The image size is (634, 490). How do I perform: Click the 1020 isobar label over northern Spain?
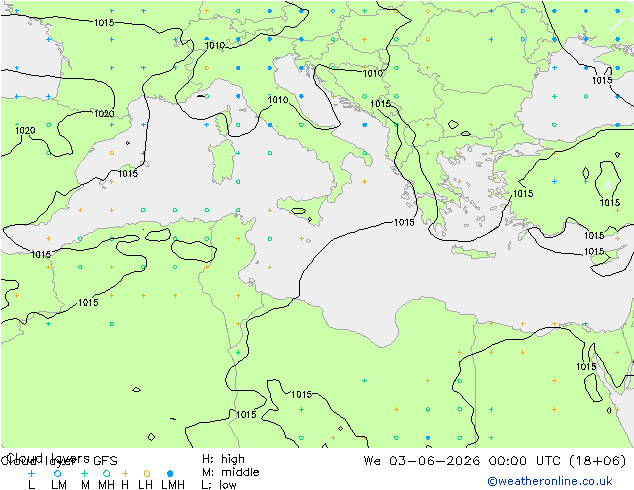click(25, 130)
